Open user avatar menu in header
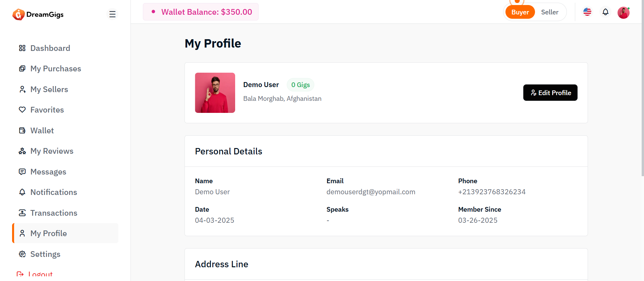Image resolution: width=644 pixels, height=281 pixels. pos(624,13)
